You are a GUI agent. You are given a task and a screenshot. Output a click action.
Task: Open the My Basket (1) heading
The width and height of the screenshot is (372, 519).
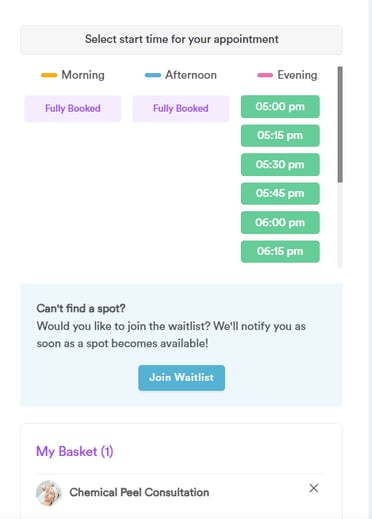point(75,452)
